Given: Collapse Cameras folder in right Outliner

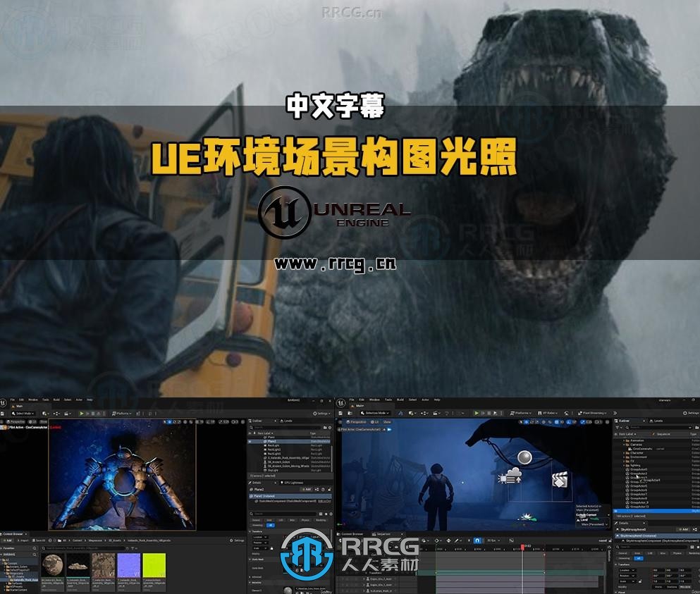Looking at the screenshot, I should click(x=624, y=445).
